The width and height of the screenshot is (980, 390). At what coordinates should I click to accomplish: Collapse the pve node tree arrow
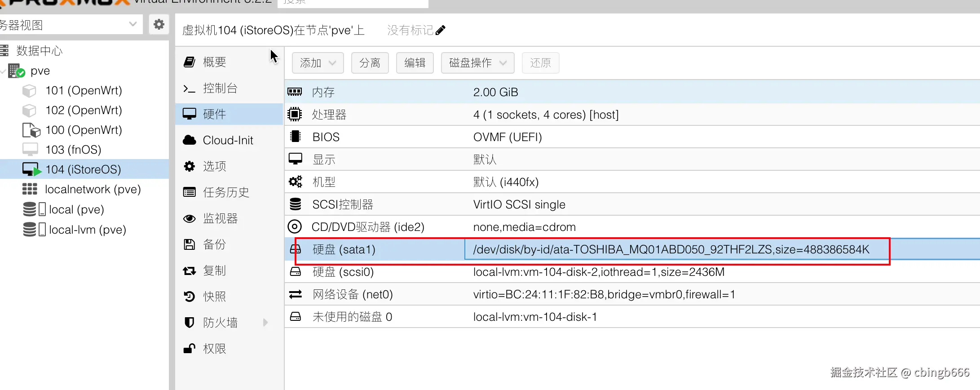(3, 71)
